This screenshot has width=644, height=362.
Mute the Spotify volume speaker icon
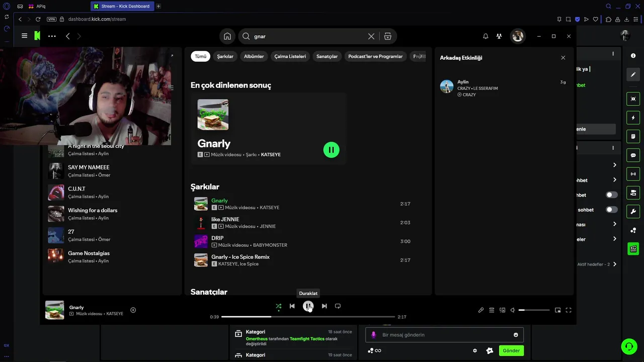(513, 310)
